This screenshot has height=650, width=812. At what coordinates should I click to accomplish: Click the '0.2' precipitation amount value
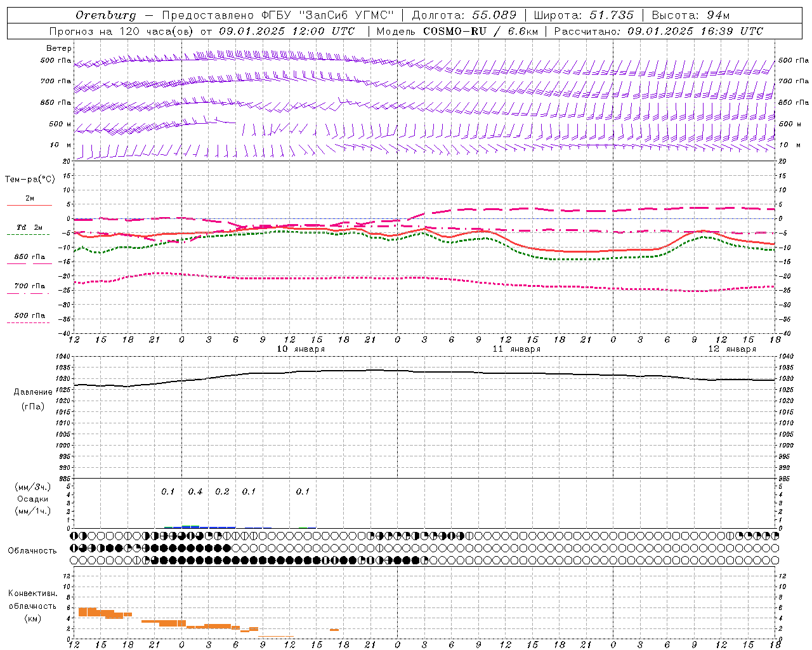(x=222, y=491)
